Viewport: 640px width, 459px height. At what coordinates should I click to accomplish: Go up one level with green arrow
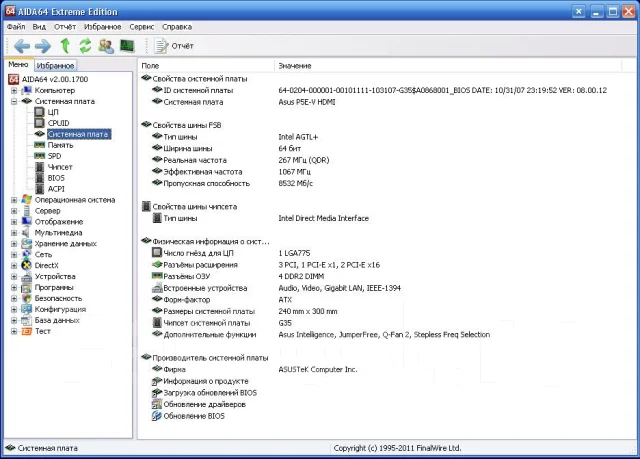(x=65, y=46)
